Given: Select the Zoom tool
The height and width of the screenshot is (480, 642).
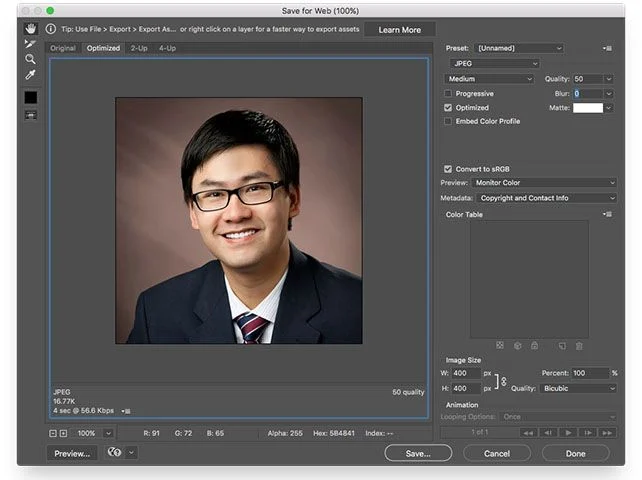Looking at the screenshot, I should [x=30, y=59].
